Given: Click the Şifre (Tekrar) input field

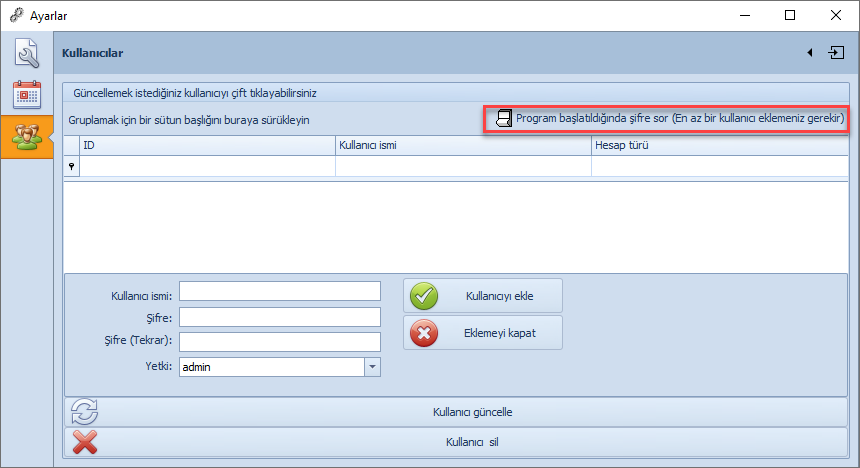Looking at the screenshot, I should click(x=280, y=342).
